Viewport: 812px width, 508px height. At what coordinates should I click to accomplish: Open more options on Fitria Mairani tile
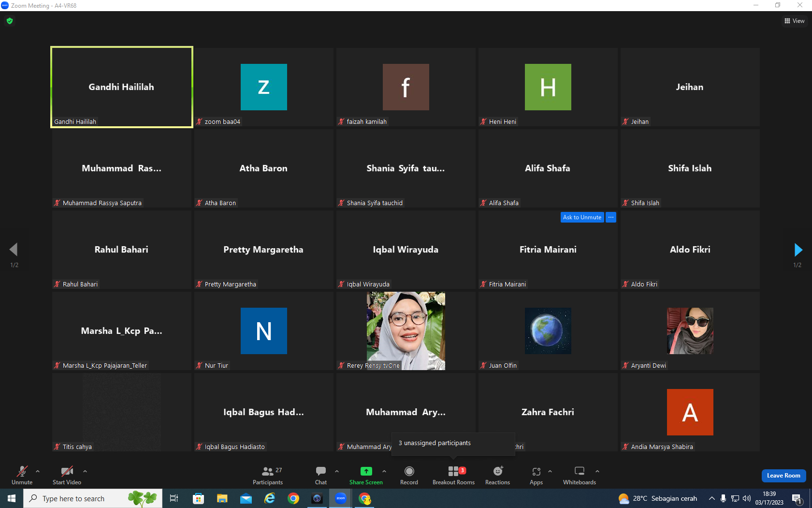pos(611,217)
